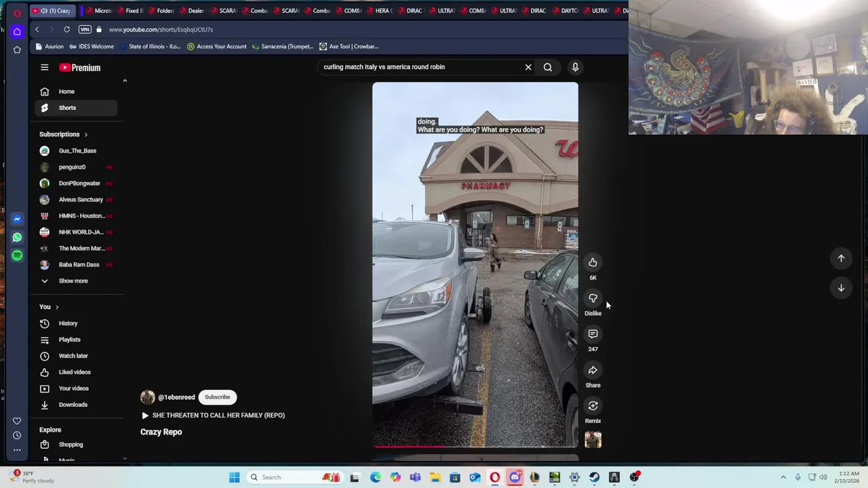The width and height of the screenshot is (868, 488).
Task: Toggle the browser VPN badge
Action: tap(85, 29)
